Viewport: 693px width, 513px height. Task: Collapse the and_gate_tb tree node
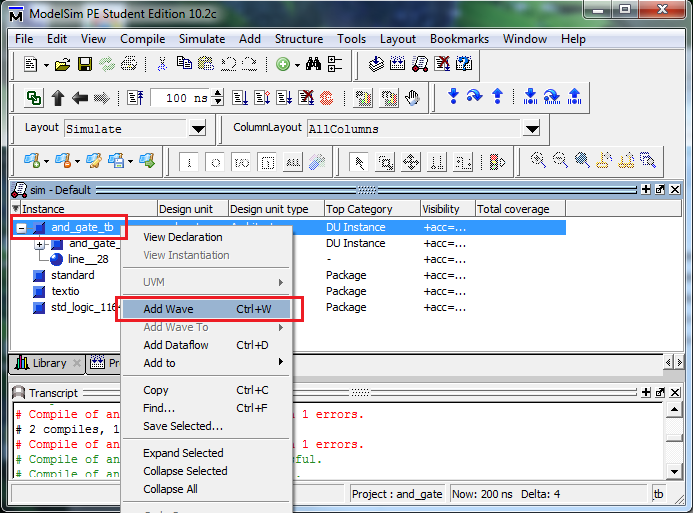tap(21, 228)
